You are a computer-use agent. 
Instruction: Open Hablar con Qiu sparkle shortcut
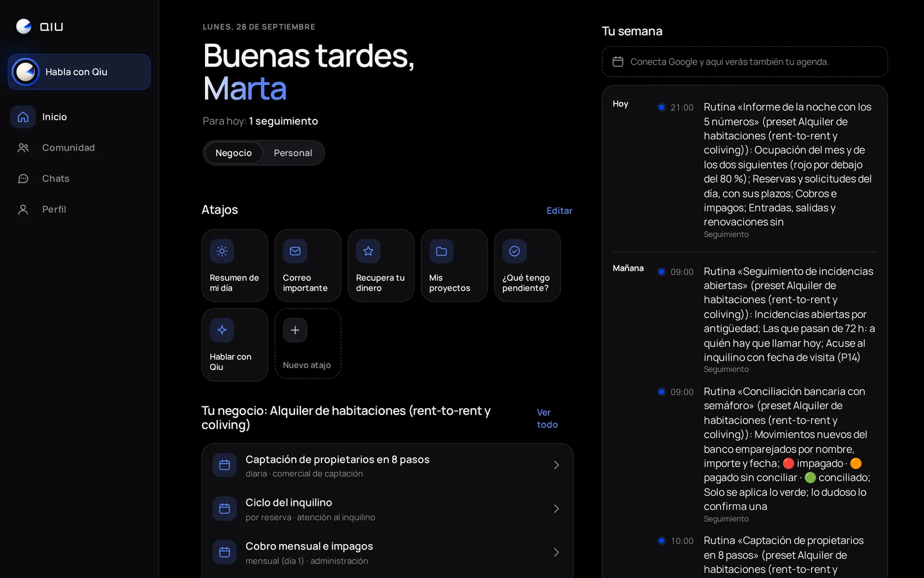point(234,344)
